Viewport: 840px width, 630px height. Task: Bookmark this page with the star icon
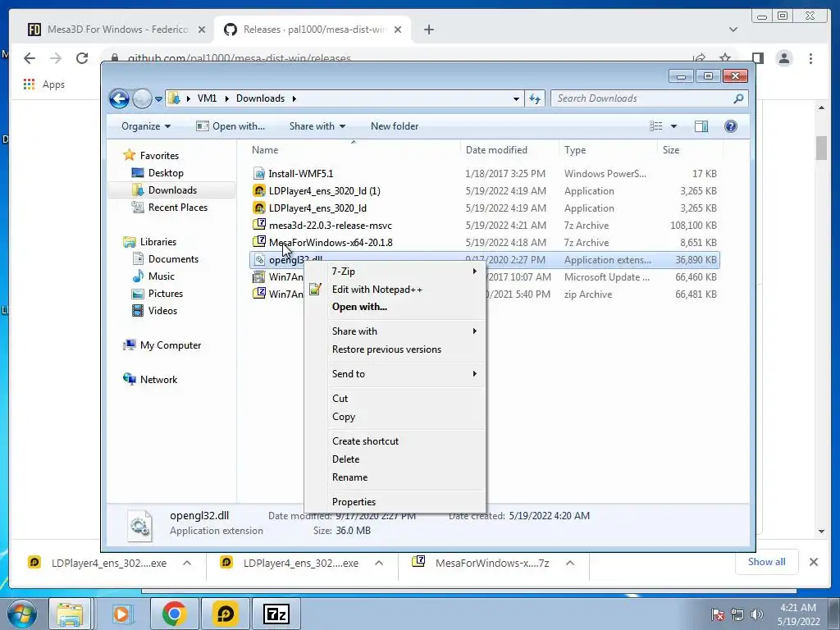coord(725,57)
